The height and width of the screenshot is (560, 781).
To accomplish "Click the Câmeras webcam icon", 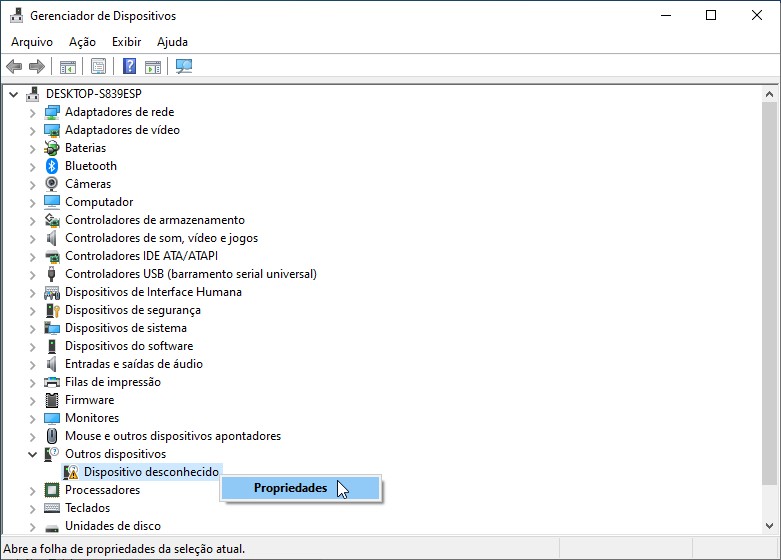I will [52, 184].
